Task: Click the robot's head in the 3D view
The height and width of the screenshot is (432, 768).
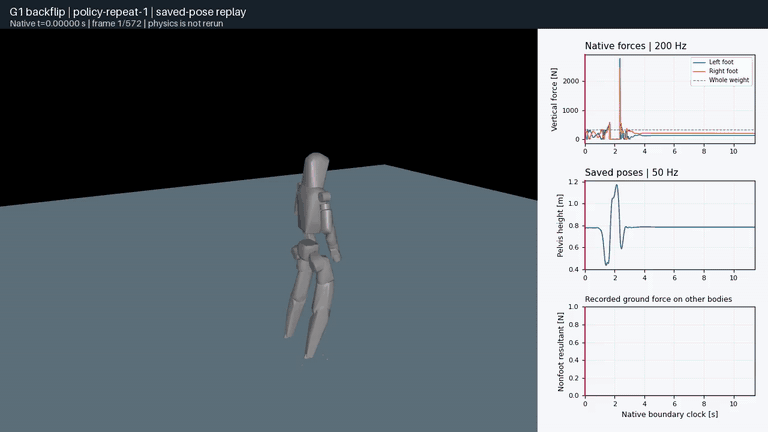Action: (316, 169)
